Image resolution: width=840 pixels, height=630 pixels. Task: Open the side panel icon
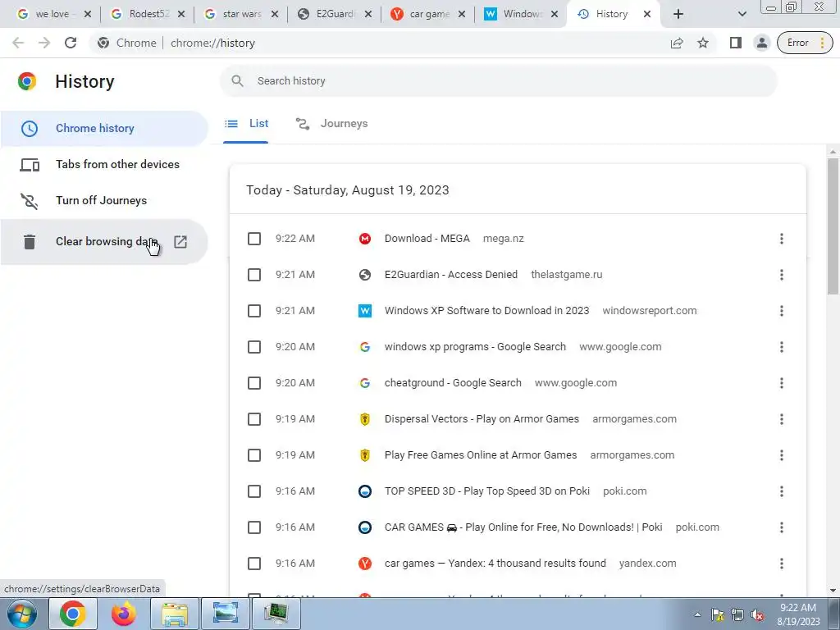736,43
